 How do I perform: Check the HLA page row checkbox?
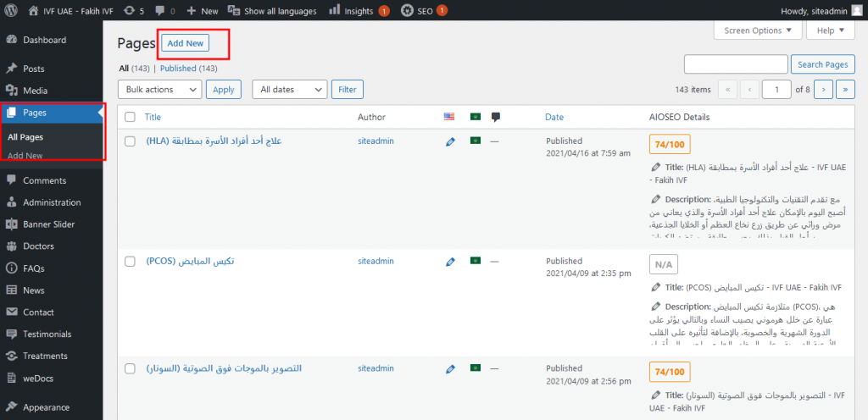[130, 141]
